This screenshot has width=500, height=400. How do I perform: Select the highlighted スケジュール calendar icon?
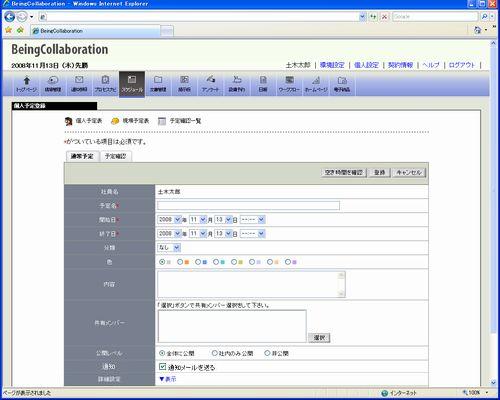click(132, 84)
